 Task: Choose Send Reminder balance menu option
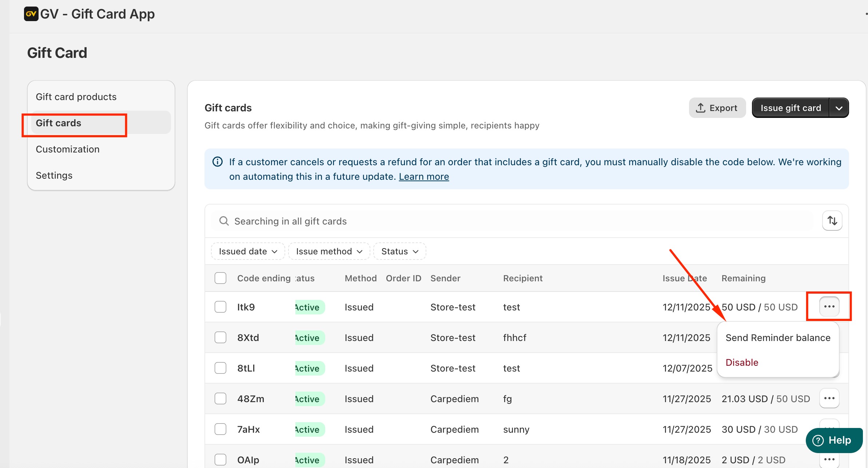778,338
